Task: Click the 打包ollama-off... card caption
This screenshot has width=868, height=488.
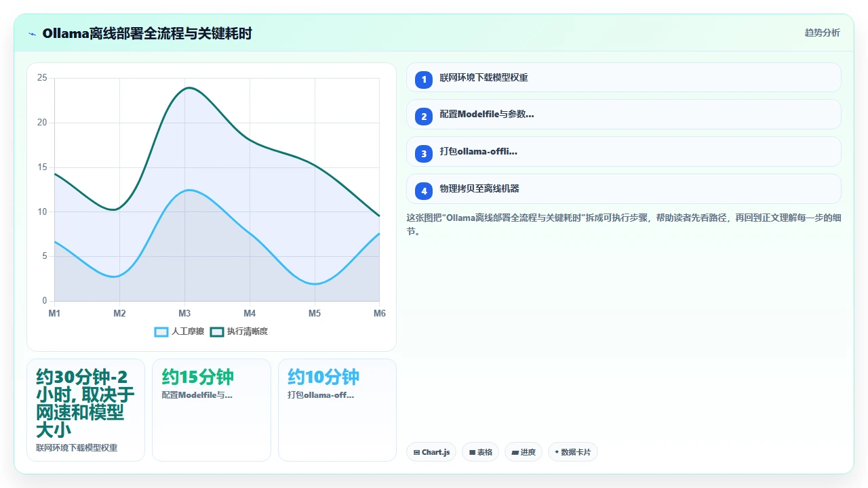Action: [321, 394]
